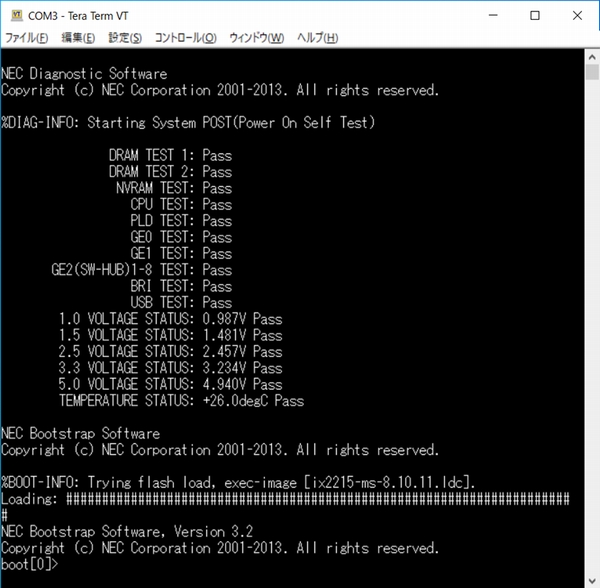The width and height of the screenshot is (600, 588).
Task: Click the '2.5 VOLTAGE STATUS: 2.457V' line
Action: click(x=171, y=352)
